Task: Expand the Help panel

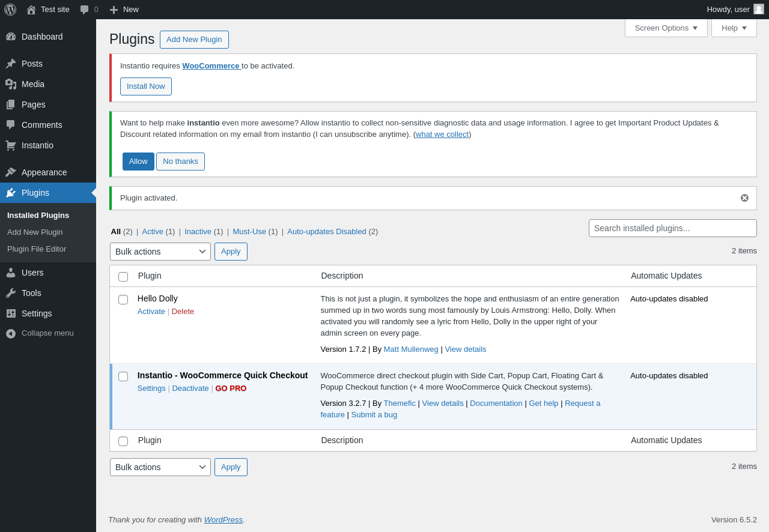Action: click(x=734, y=28)
